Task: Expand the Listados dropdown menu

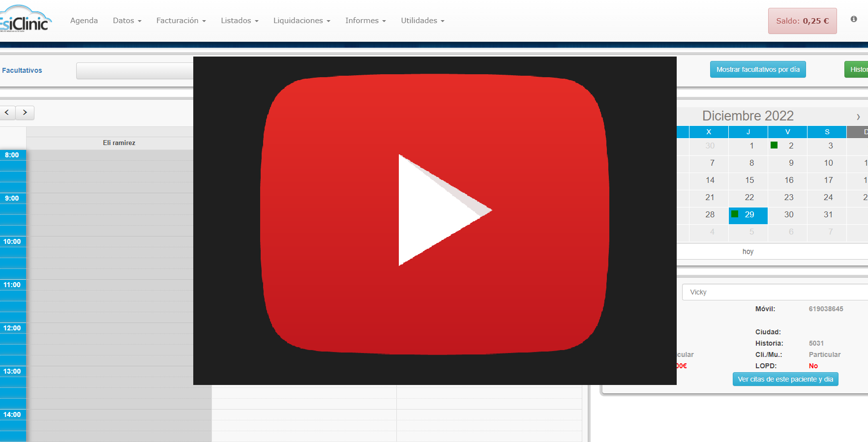Action: pos(239,21)
